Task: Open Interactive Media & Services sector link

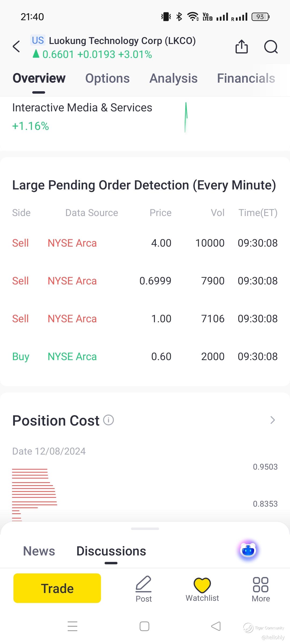Action: tap(82, 108)
